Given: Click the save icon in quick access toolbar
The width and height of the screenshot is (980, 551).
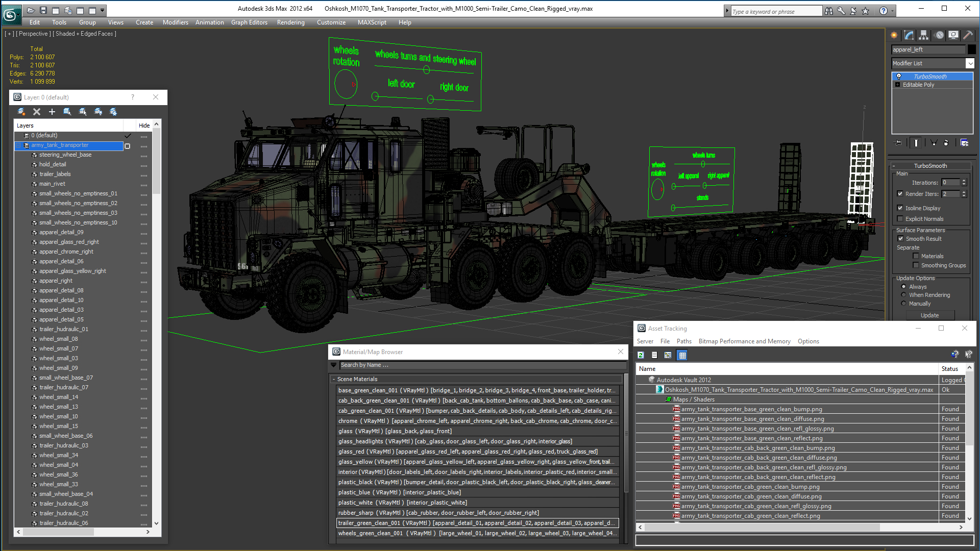Looking at the screenshot, I should pyautogui.click(x=43, y=10).
